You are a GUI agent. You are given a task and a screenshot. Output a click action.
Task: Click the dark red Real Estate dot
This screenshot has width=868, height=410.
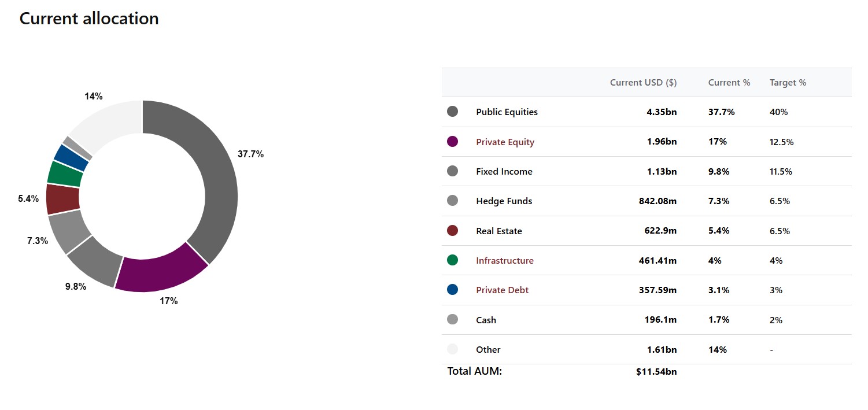click(452, 231)
